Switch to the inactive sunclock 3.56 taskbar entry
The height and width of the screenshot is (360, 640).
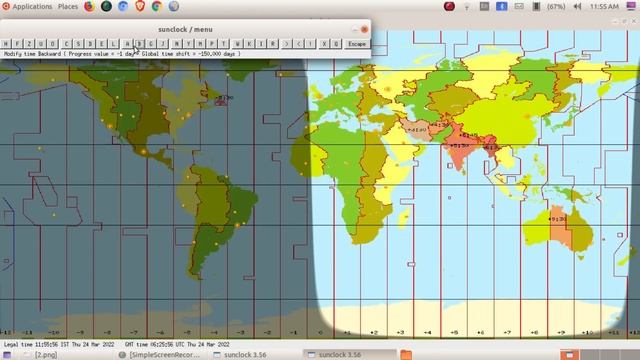[x=240, y=355]
